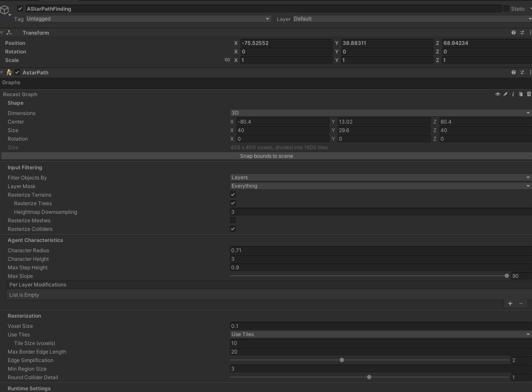Open the Dimensions dropdown set to 3D
532x392 pixels.
click(381, 113)
